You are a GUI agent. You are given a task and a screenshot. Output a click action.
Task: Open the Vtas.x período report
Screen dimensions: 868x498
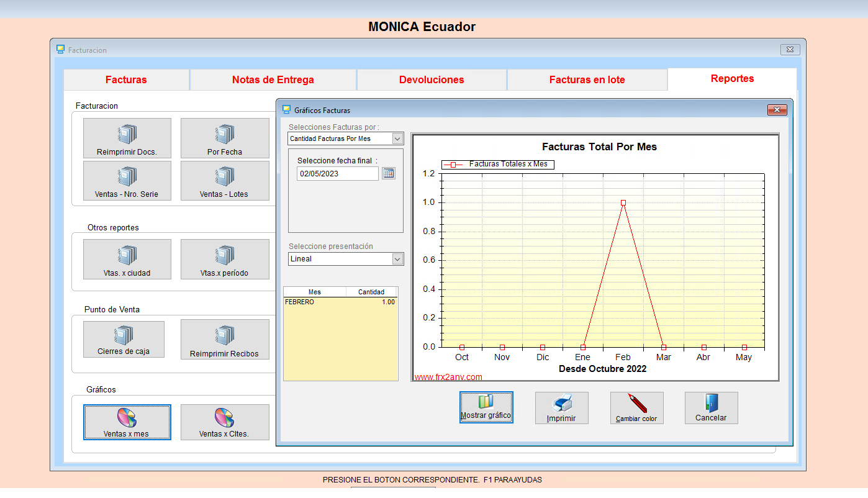point(225,259)
